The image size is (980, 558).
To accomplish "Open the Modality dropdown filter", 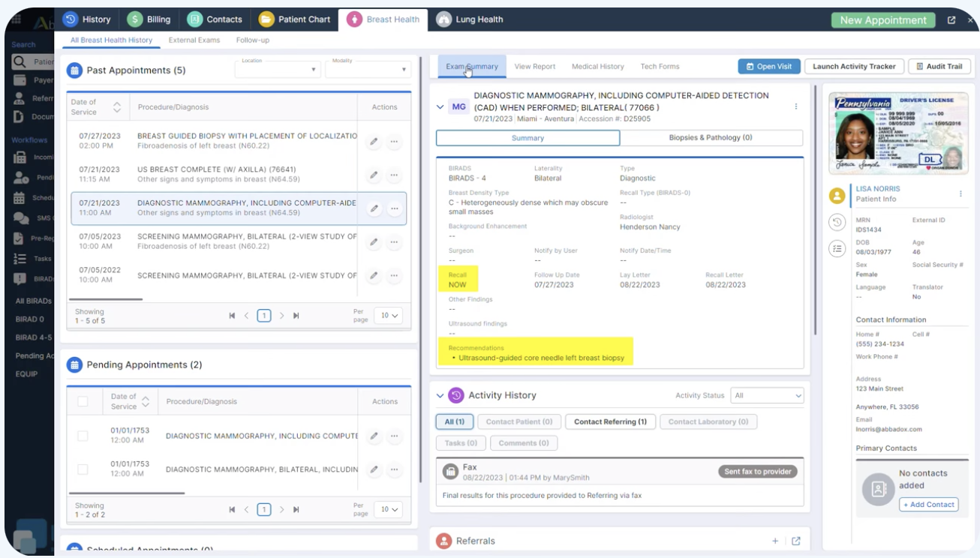I will coord(368,70).
